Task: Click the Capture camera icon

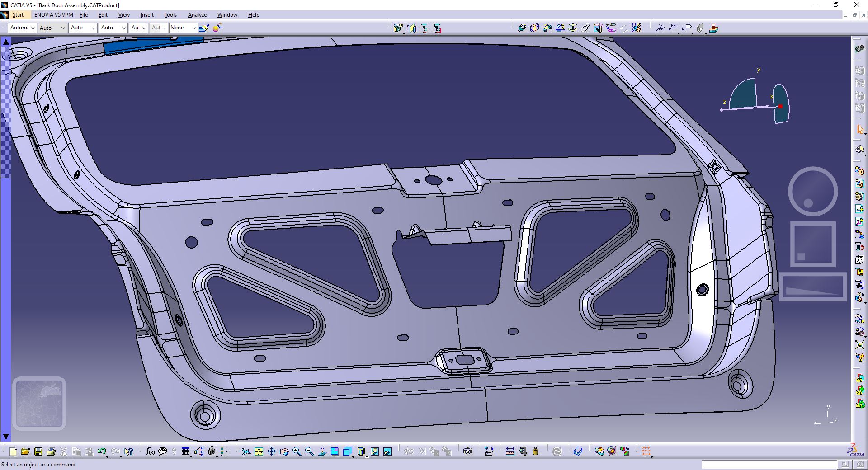Action: pos(468,451)
